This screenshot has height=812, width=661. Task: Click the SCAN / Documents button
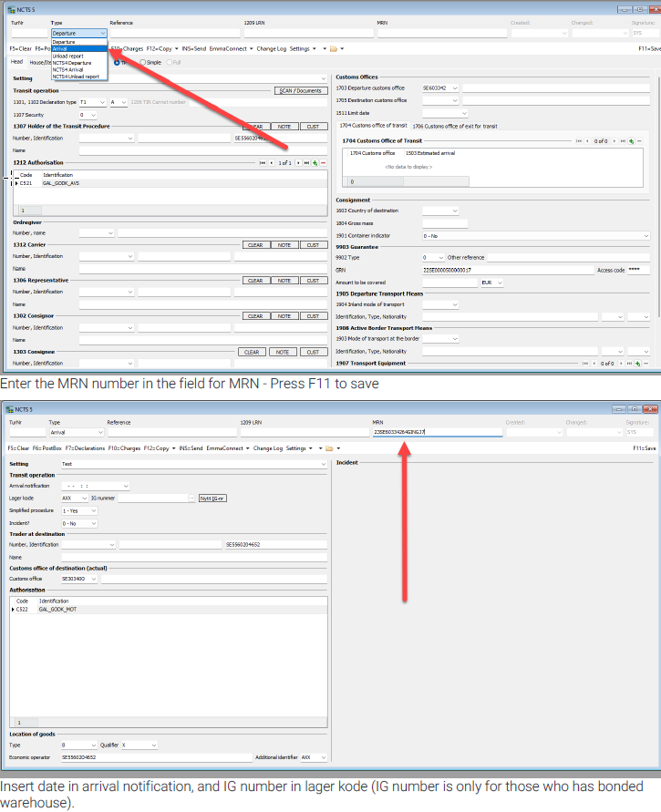[x=300, y=91]
